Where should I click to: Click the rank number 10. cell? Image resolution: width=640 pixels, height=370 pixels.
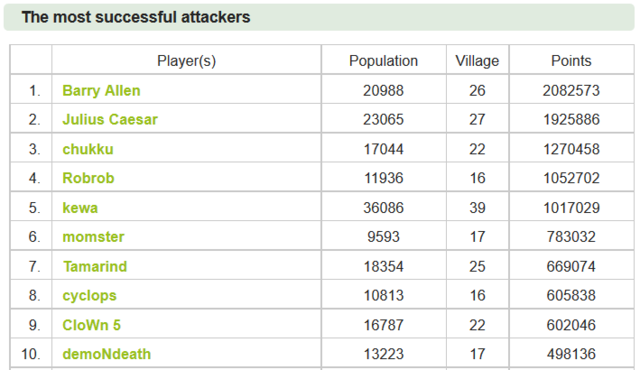31,354
